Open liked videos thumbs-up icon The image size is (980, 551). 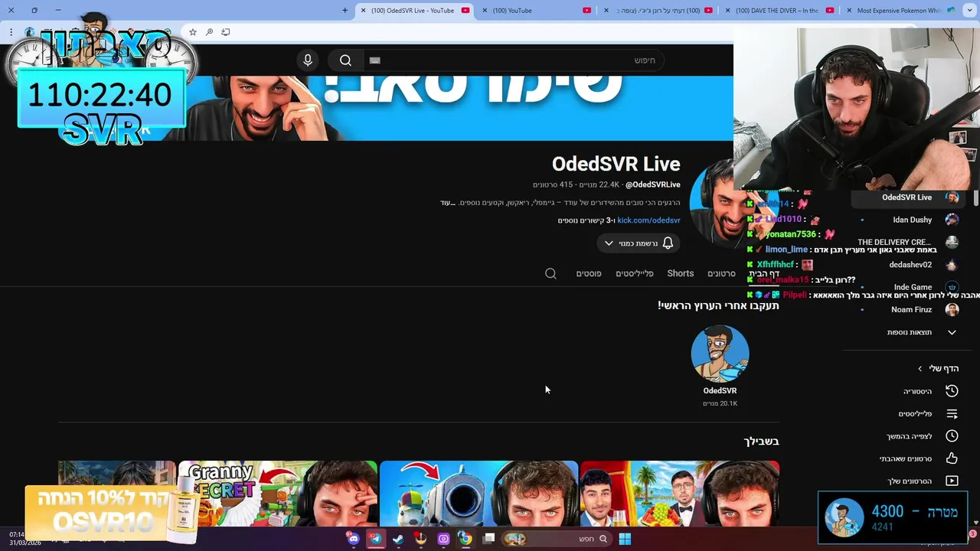pos(952,458)
